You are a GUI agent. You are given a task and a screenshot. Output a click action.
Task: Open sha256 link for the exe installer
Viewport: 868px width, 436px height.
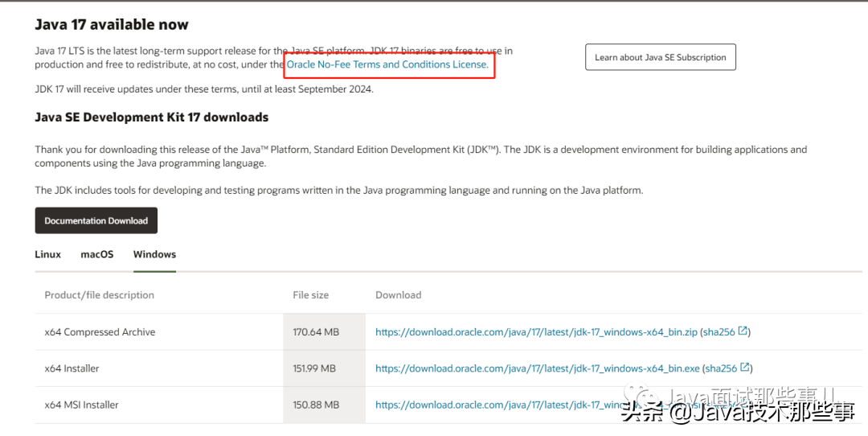coord(721,368)
